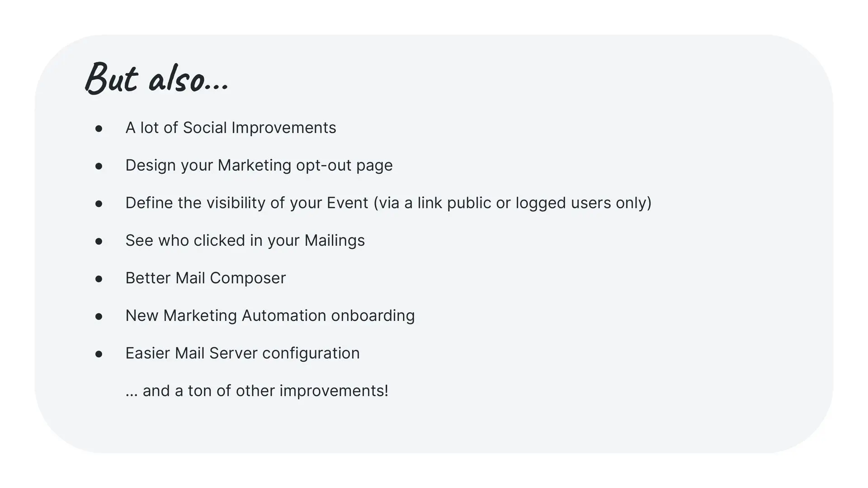868x488 pixels.
Task: Click bullet dot beside Marketing Automation onboarding
Action: [99, 317]
